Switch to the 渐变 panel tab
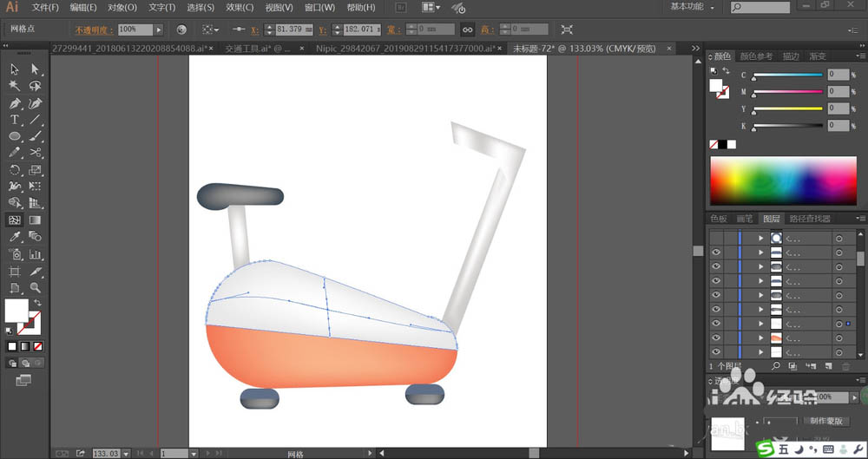Screen dimensions: 868x459 (818, 56)
